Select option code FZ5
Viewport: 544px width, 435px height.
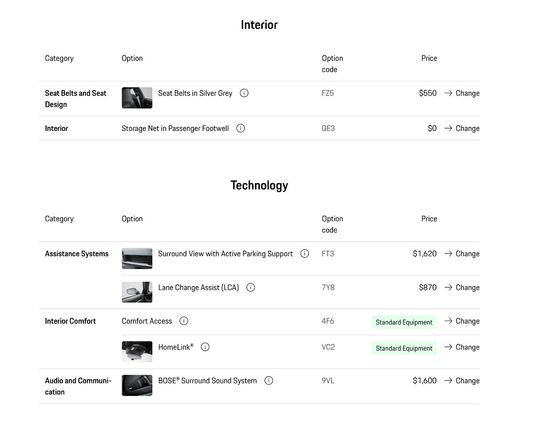(x=328, y=93)
